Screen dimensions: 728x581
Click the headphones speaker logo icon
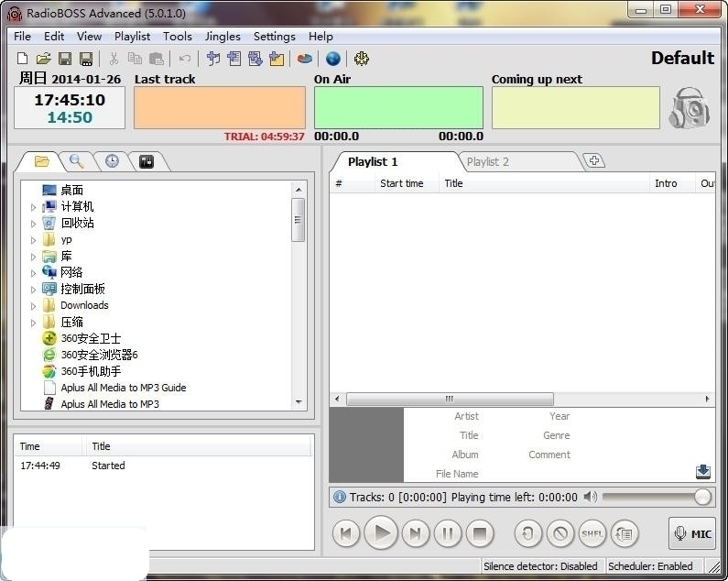tap(690, 108)
